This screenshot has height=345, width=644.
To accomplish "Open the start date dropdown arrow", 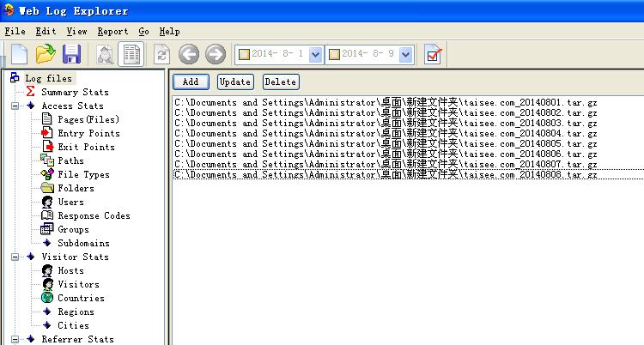I will click(x=314, y=55).
